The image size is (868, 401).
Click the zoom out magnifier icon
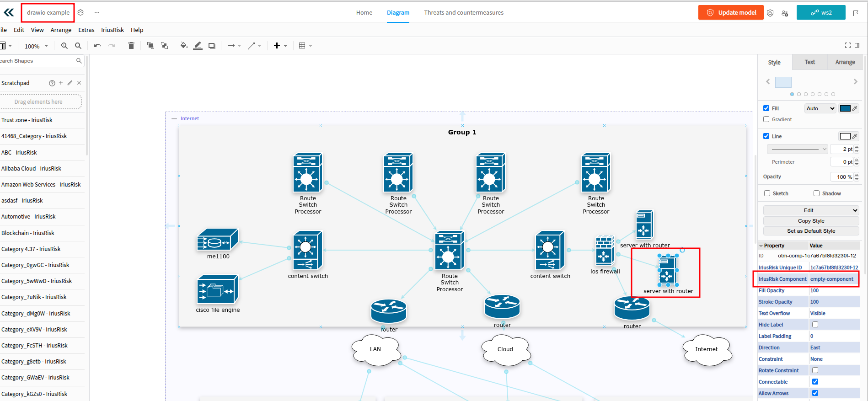78,46
